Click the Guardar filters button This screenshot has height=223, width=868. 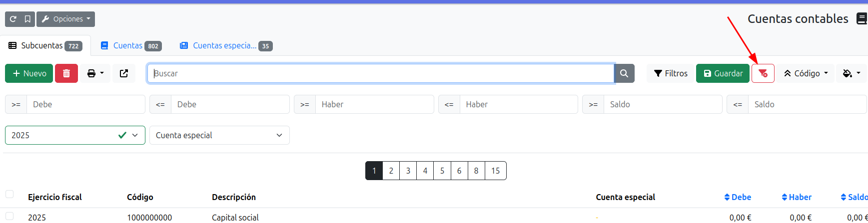pos(723,73)
